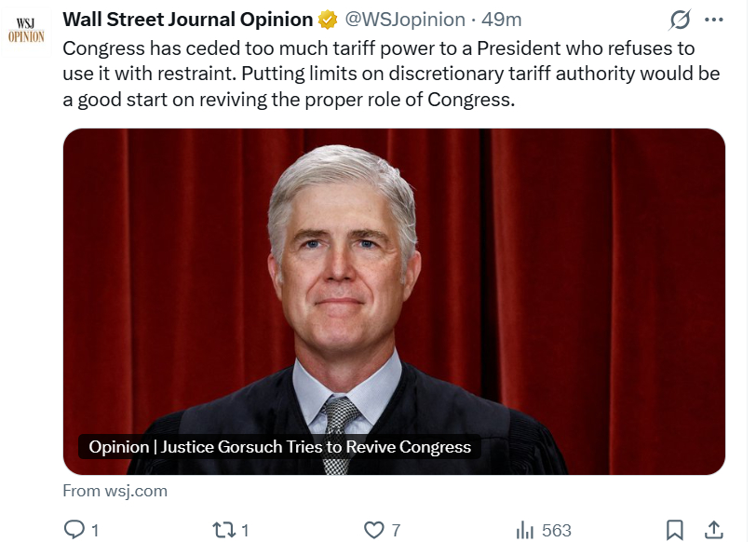Reply using the speech bubble icon
Image resolution: width=756 pixels, height=542 pixels.
pos(74,530)
